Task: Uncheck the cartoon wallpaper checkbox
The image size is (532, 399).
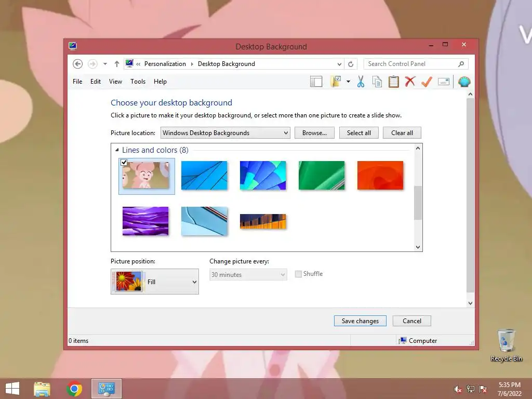Action: (124, 163)
